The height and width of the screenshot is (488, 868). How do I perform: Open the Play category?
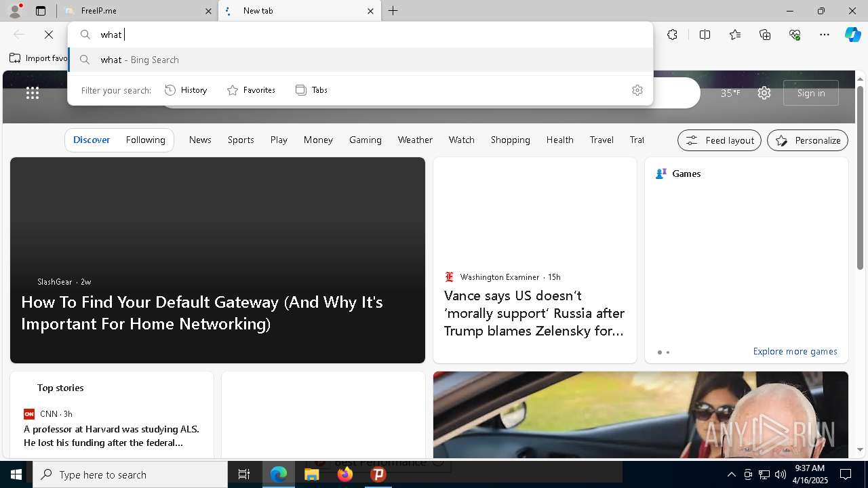(x=279, y=140)
